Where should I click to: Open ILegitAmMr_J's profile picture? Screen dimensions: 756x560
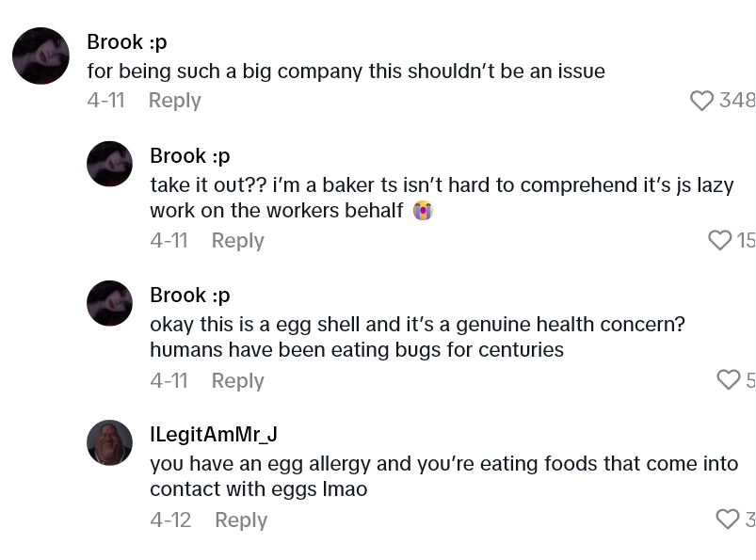click(x=109, y=442)
